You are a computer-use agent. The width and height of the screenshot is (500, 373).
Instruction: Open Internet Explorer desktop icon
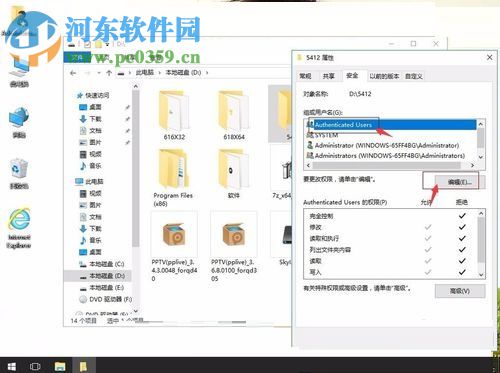(x=19, y=228)
